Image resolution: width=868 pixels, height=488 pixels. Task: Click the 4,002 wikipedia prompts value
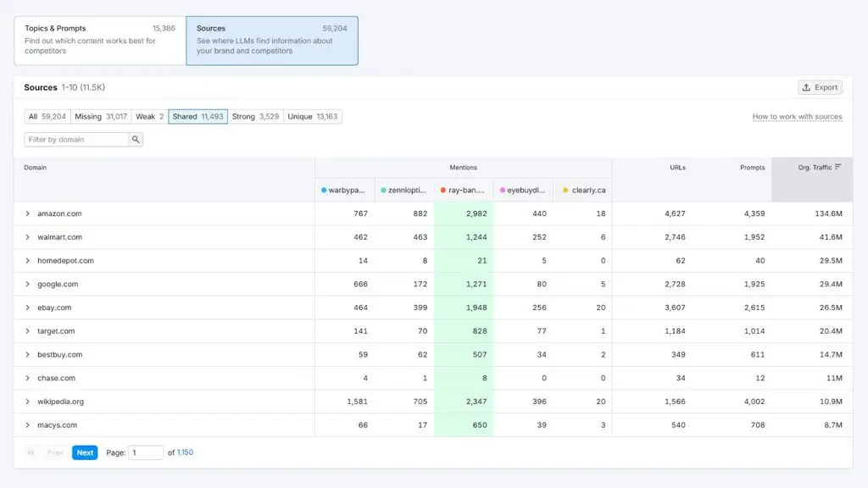[754, 402]
